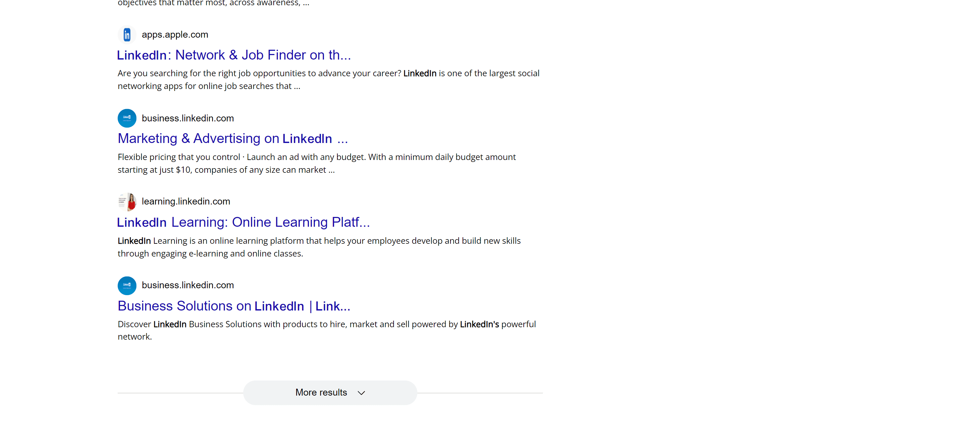The width and height of the screenshot is (980, 426).
Task: Click the apps.apple.com domain text
Action: pos(175,35)
